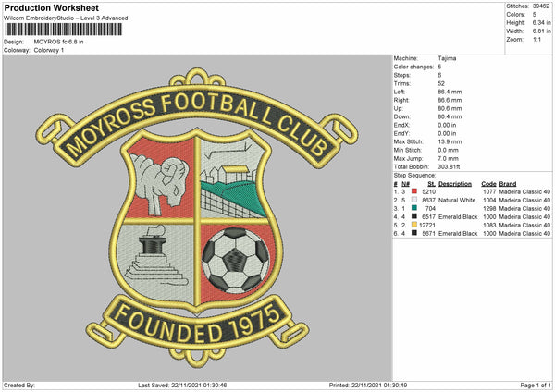The height and width of the screenshot is (392, 555).
Task: Click the Total Bobbin value '303.81ft'
Action: 449,166
